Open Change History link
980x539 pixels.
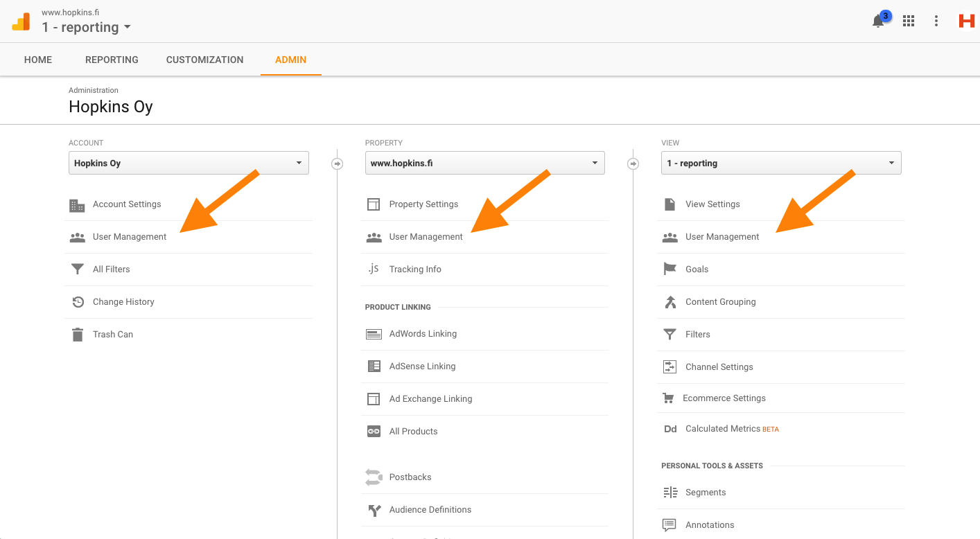click(123, 302)
